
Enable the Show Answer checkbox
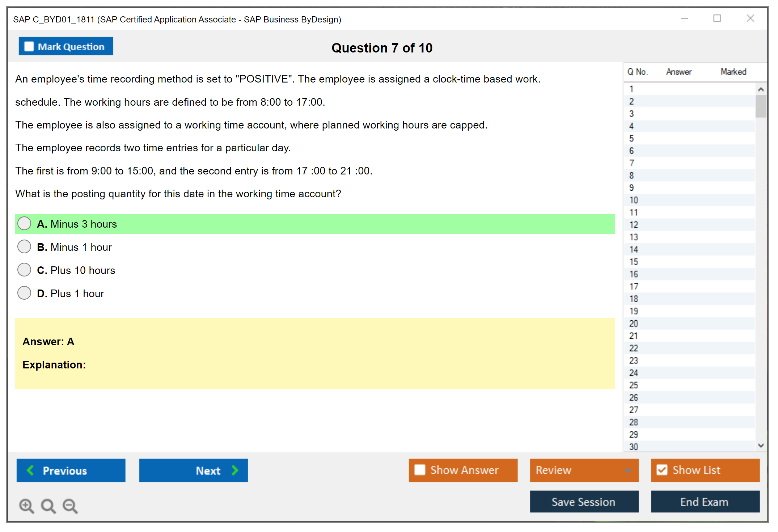pos(420,470)
